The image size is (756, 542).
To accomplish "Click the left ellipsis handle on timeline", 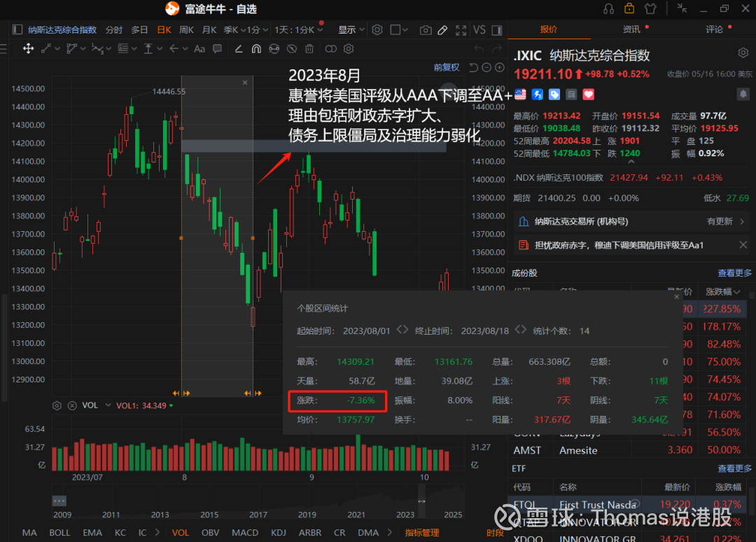I will click(x=59, y=501).
